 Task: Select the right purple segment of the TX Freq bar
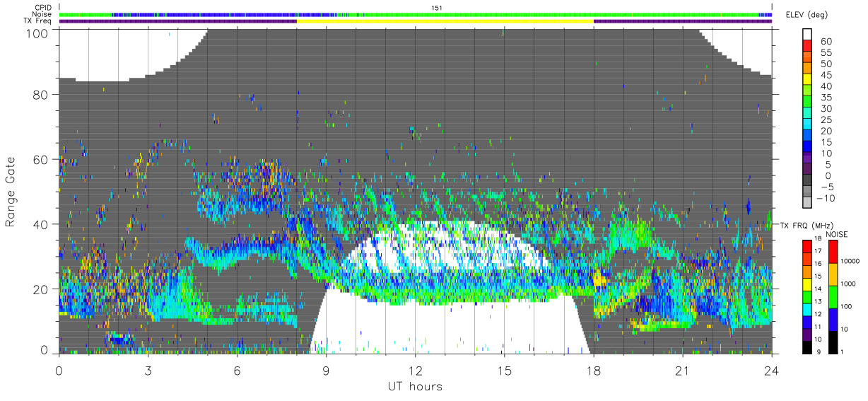[683, 21]
